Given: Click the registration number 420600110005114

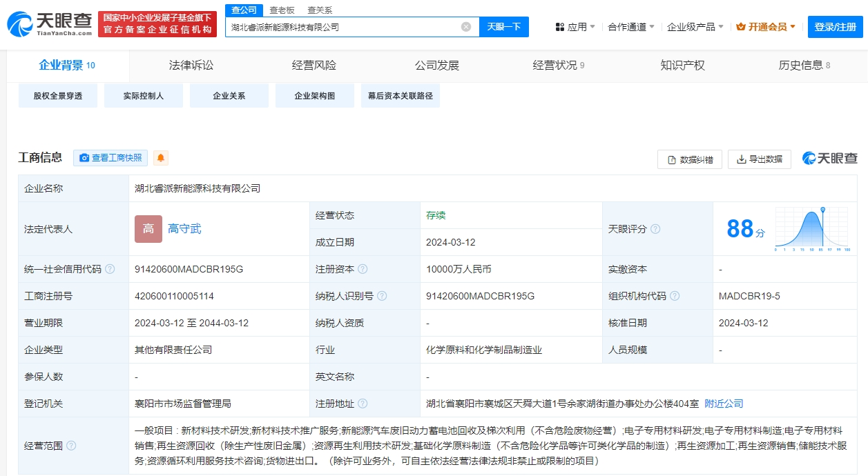Looking at the screenshot, I should tap(174, 296).
